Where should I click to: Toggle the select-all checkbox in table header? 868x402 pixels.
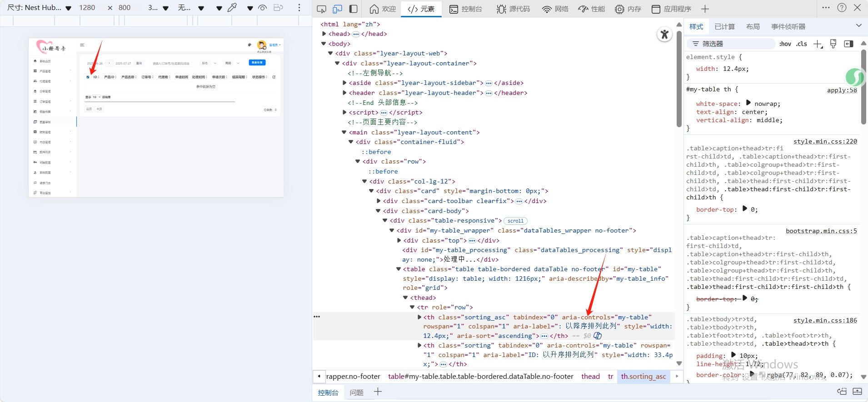88,77
